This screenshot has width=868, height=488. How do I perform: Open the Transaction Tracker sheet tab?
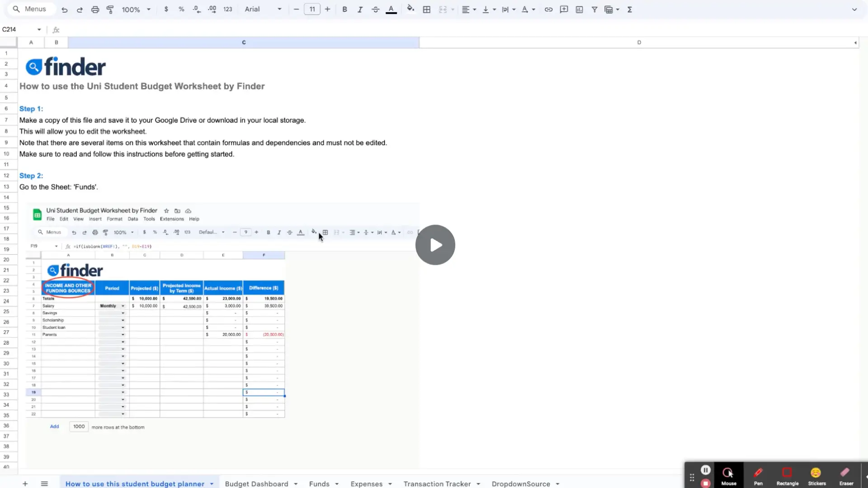(x=437, y=483)
